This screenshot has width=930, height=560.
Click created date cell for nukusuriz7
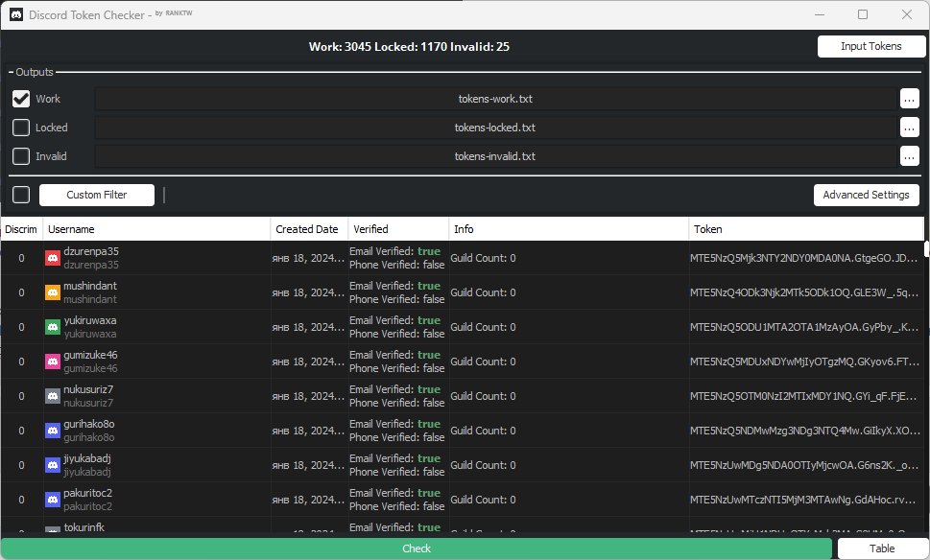[308, 396]
